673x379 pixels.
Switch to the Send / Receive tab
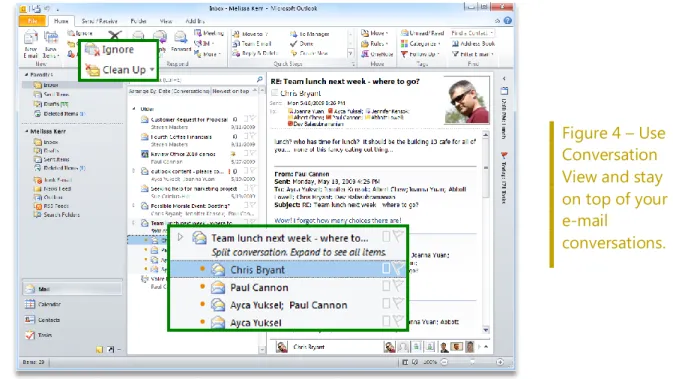pyautogui.click(x=100, y=21)
